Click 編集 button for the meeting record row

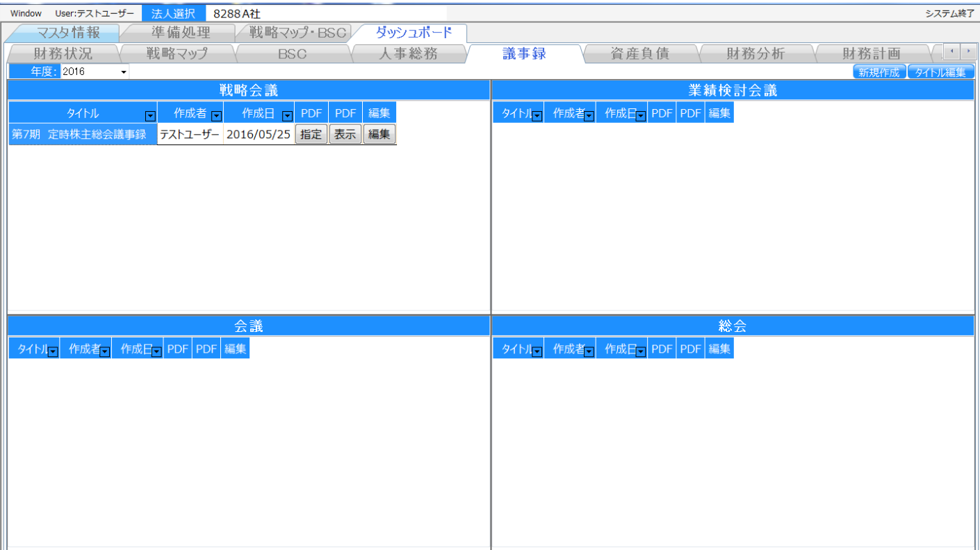tap(379, 135)
